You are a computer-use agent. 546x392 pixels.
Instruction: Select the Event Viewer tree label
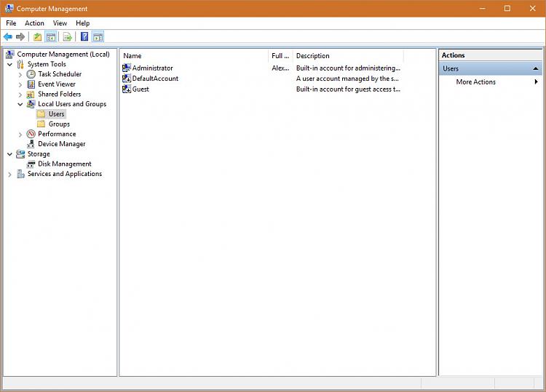coord(57,84)
